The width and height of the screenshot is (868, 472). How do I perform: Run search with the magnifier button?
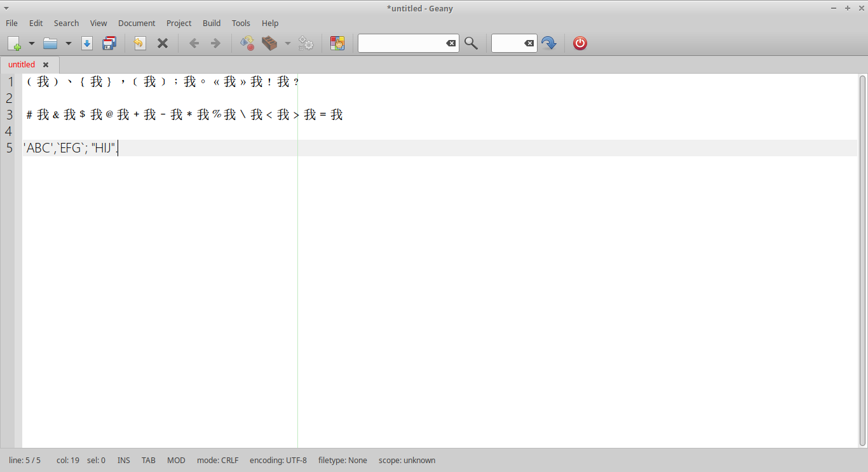click(471, 43)
